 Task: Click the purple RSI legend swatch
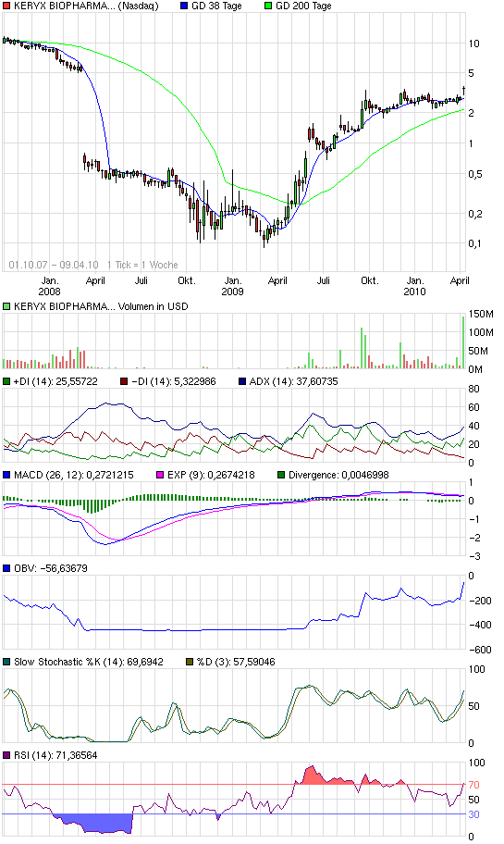pyautogui.click(x=6, y=756)
